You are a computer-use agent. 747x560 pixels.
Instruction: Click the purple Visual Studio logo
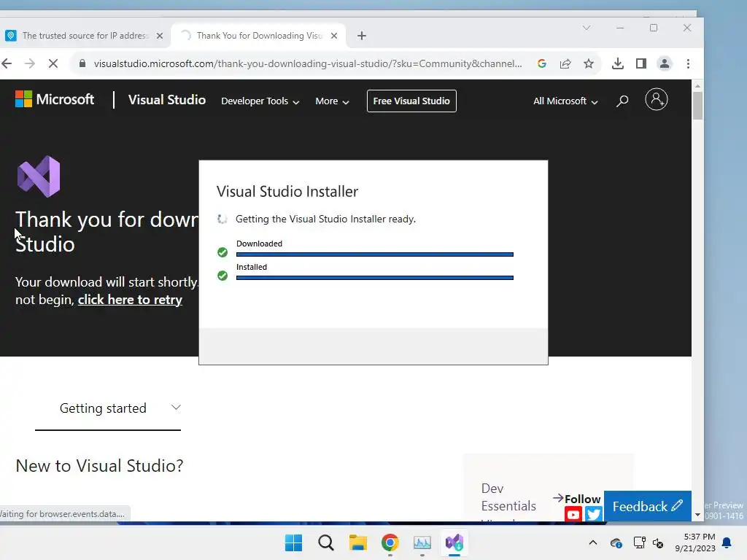tap(39, 176)
